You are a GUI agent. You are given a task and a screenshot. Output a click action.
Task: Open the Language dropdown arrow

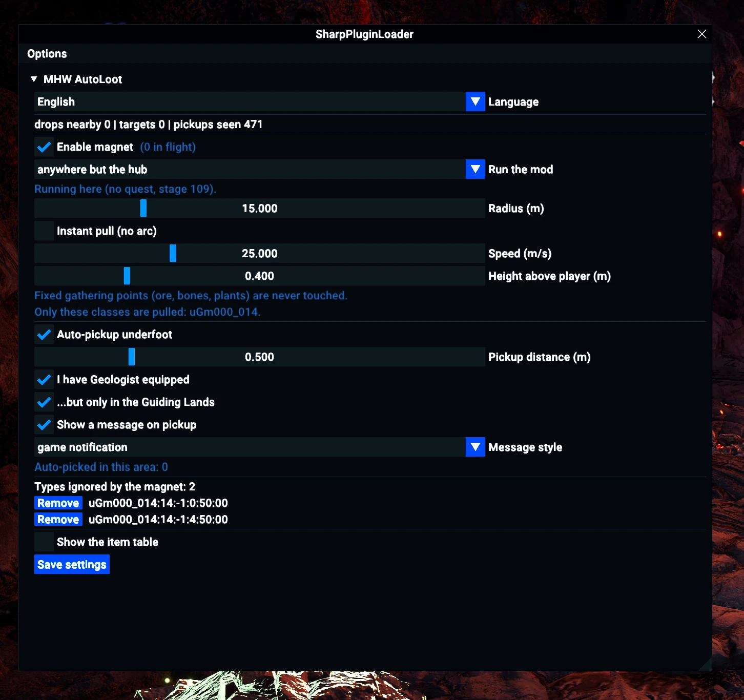476,101
